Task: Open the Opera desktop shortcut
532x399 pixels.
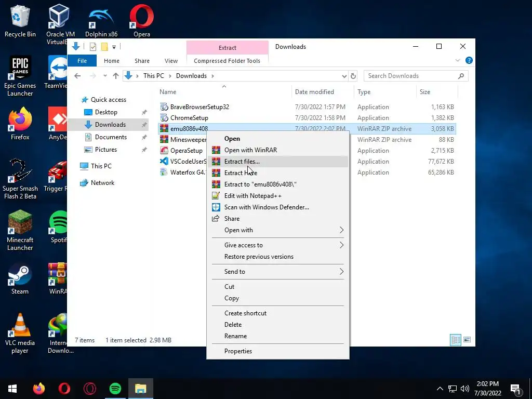Action: (141, 20)
